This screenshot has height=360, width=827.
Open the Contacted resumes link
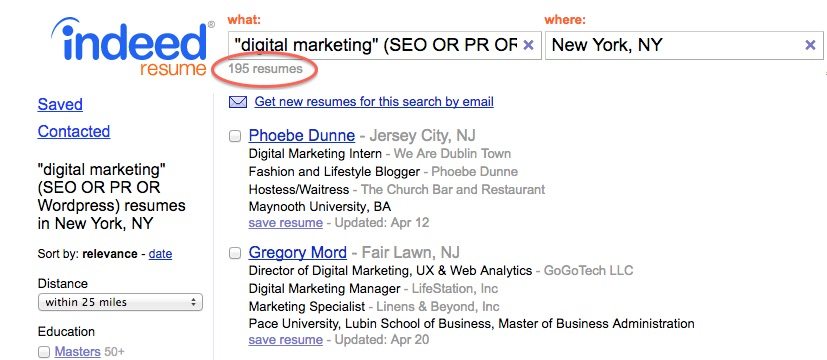(74, 131)
